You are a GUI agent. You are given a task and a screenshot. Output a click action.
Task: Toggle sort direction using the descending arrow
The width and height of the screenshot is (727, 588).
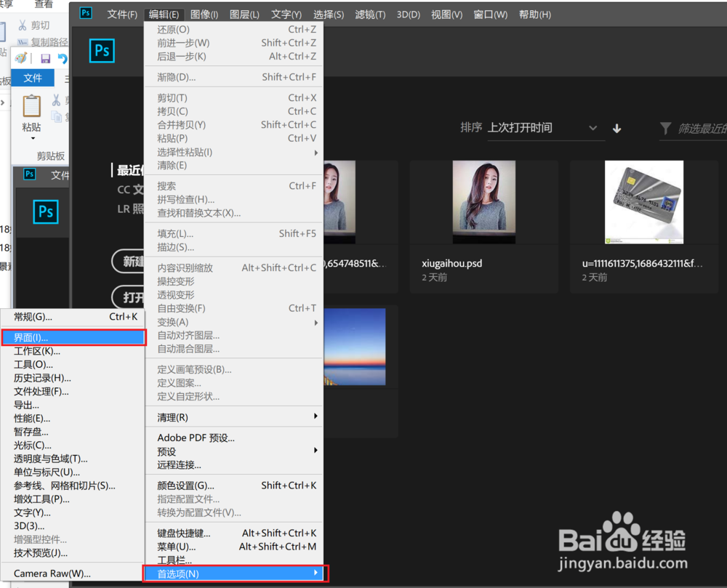616,128
